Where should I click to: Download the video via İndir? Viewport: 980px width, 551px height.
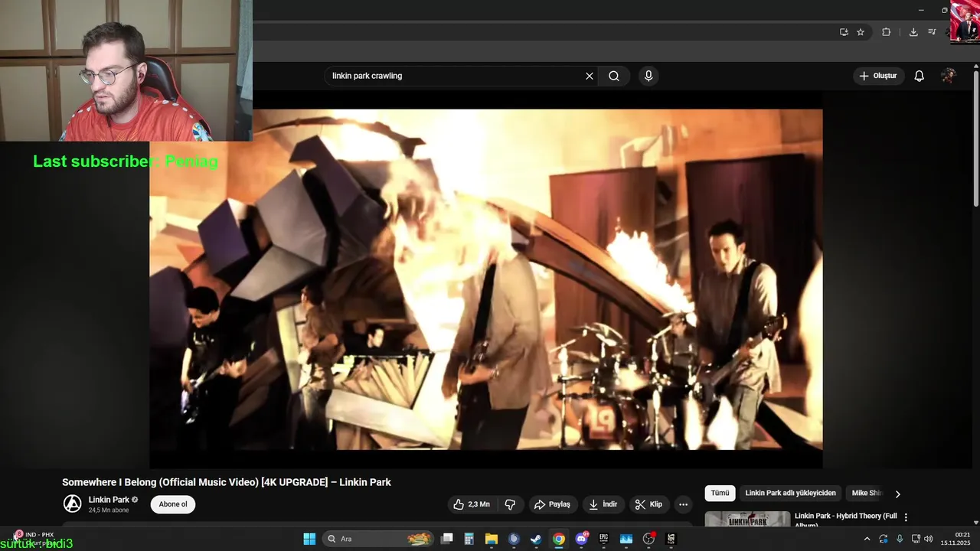[603, 504]
